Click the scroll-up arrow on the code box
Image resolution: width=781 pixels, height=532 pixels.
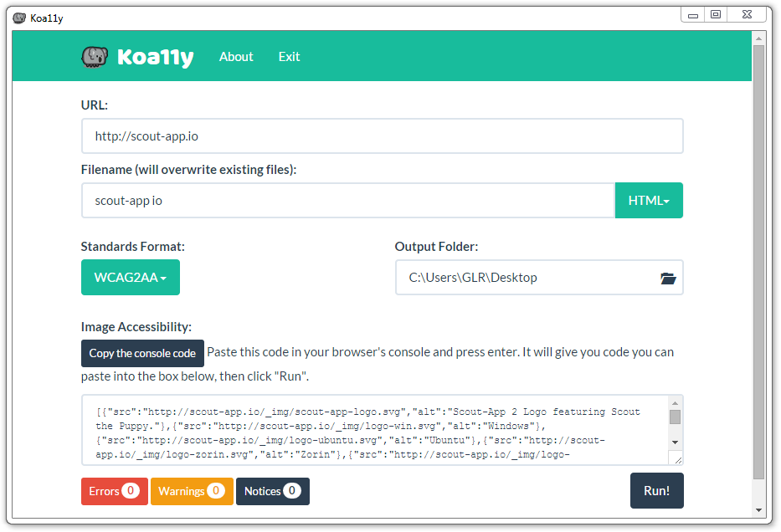point(675,402)
